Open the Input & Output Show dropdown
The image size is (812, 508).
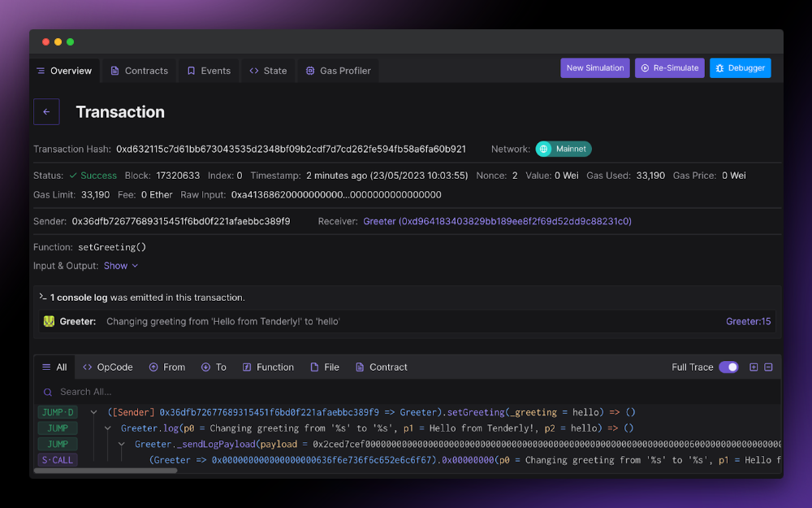pos(120,266)
